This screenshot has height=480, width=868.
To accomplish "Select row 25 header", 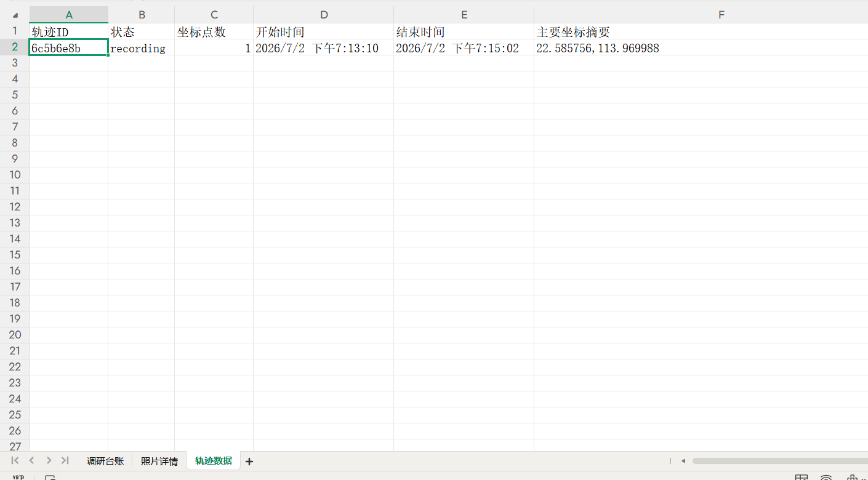I will coord(15,415).
